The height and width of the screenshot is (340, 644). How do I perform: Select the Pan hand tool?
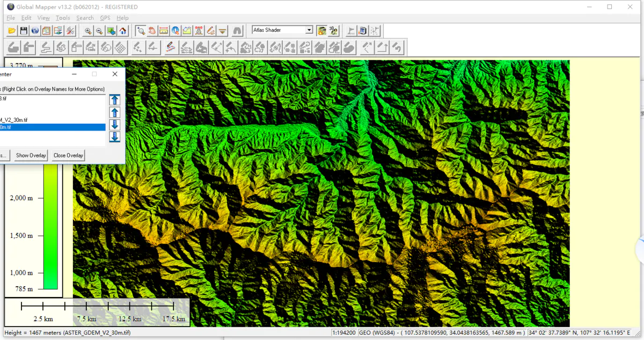(152, 31)
